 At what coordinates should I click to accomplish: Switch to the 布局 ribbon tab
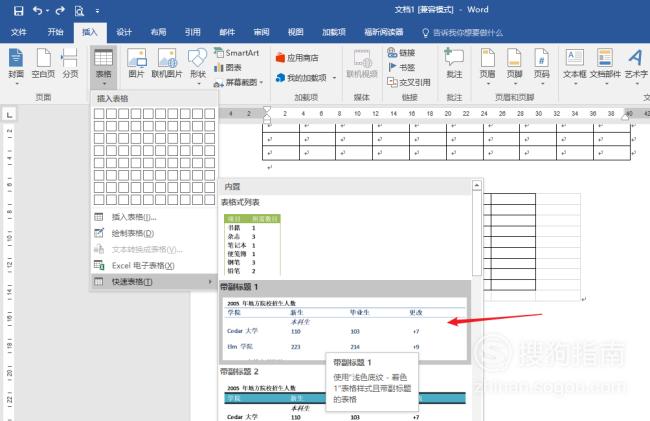pyautogui.click(x=158, y=32)
